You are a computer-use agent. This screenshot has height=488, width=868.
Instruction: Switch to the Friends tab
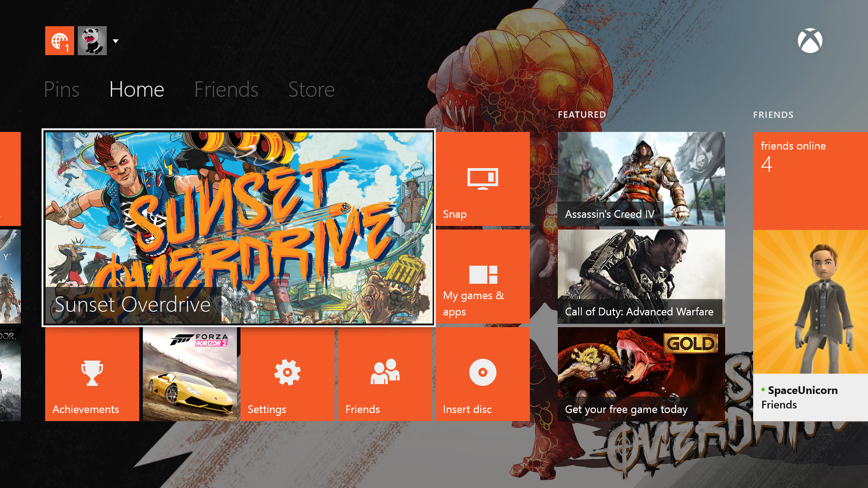[226, 89]
